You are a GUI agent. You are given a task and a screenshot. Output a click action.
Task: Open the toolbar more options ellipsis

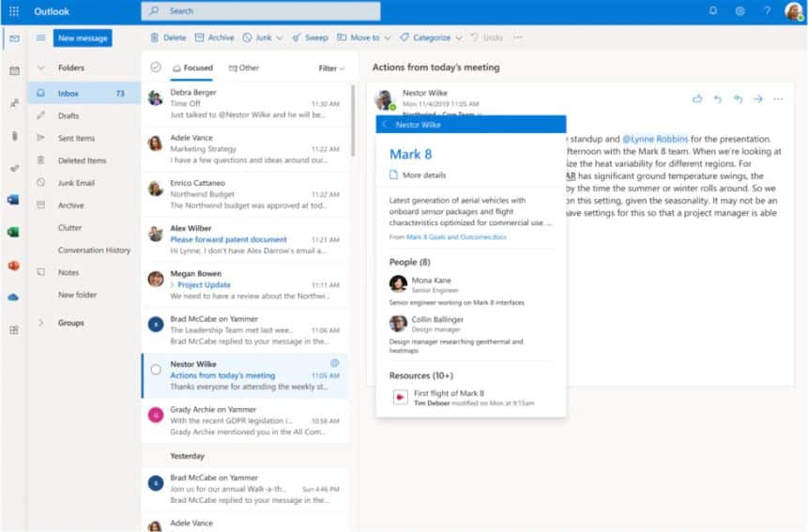(518, 38)
